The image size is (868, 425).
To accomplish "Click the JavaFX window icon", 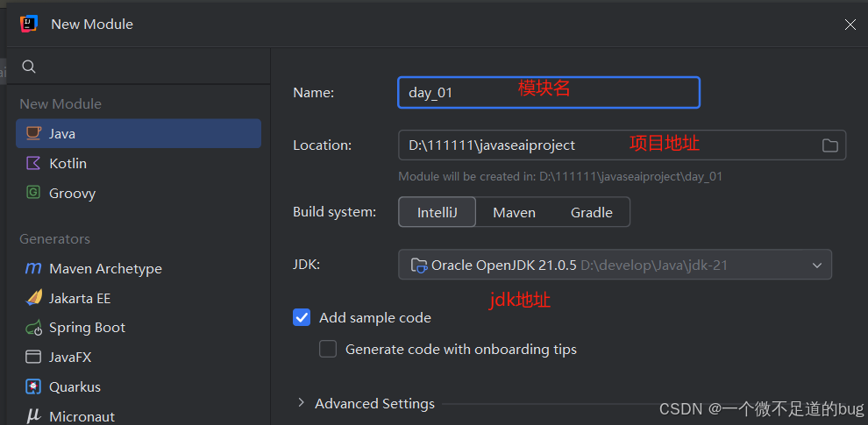I will click(x=33, y=357).
